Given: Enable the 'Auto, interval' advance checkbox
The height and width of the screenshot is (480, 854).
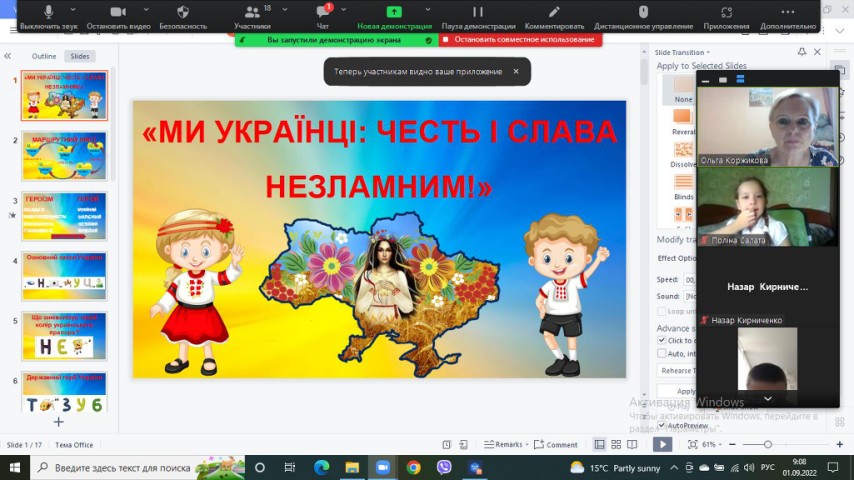Looking at the screenshot, I should [662, 353].
